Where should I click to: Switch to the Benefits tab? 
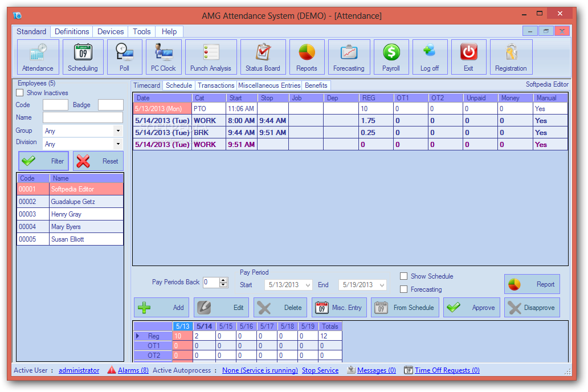[316, 85]
